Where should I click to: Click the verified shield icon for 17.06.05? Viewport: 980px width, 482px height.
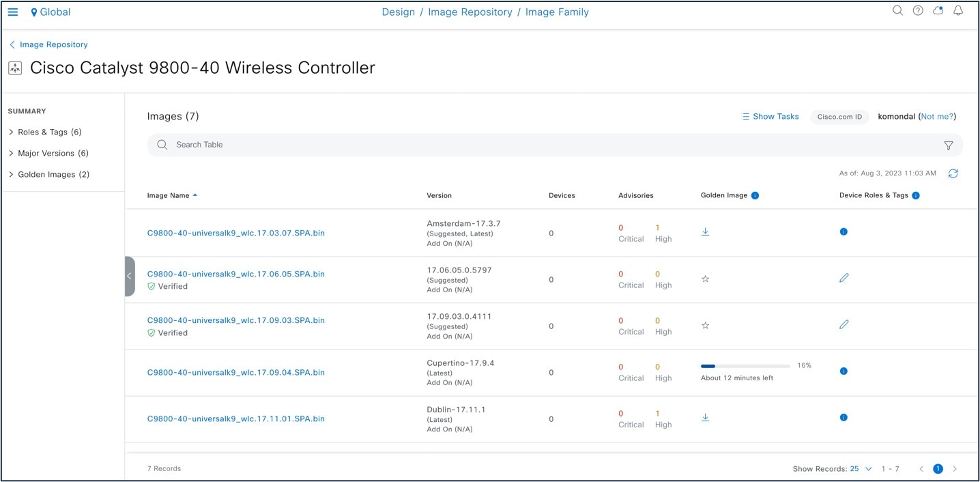pos(152,287)
